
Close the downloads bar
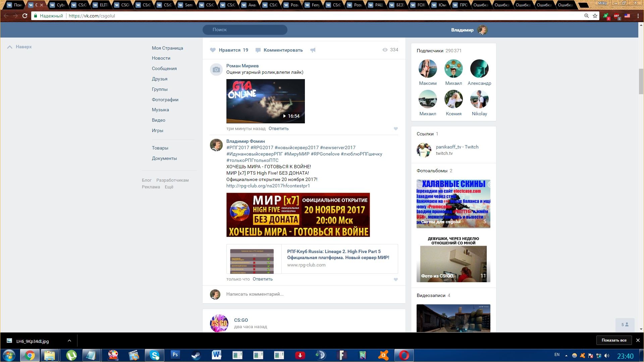(638, 340)
